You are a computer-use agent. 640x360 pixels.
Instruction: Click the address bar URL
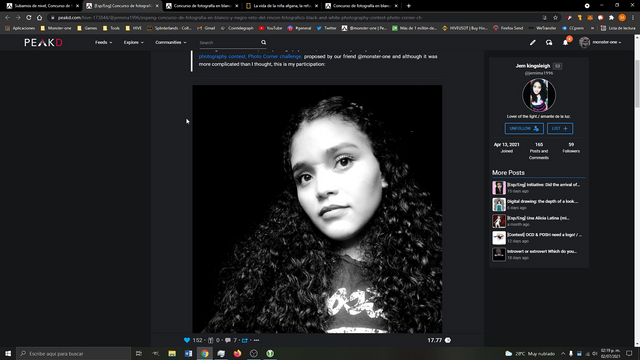(x=240, y=18)
